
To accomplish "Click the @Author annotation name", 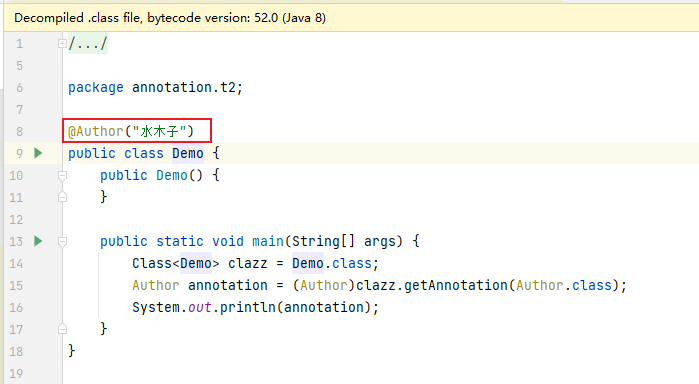I will coord(96,132).
